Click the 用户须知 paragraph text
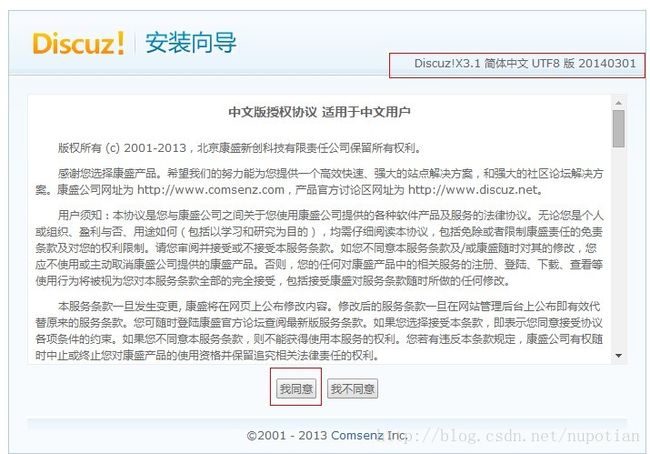The width and height of the screenshot is (650, 454). pyautogui.click(x=319, y=248)
